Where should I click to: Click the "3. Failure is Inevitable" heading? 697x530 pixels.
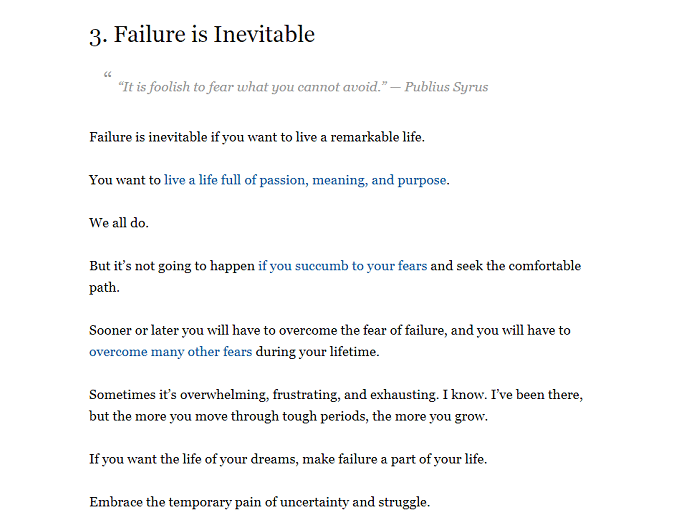201,35
